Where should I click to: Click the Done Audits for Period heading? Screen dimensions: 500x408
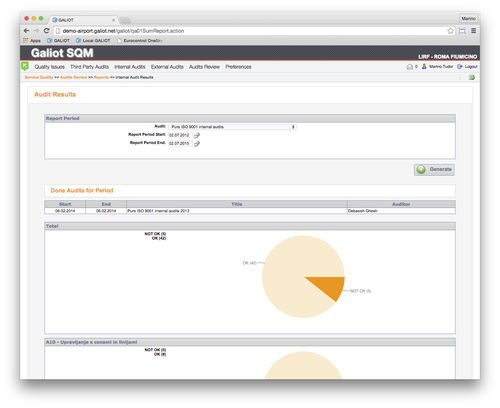coord(82,190)
